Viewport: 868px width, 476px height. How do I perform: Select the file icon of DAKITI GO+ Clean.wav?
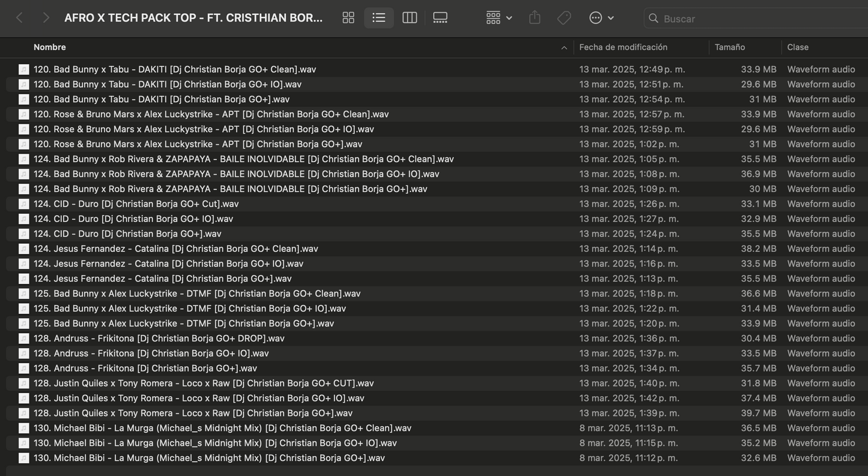click(x=24, y=70)
